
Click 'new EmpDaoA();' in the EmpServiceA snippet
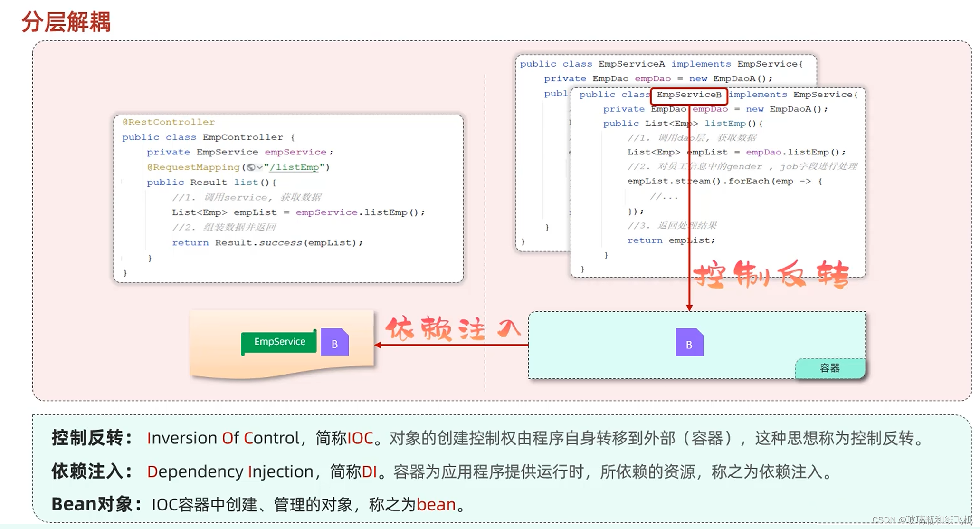pyautogui.click(x=731, y=79)
